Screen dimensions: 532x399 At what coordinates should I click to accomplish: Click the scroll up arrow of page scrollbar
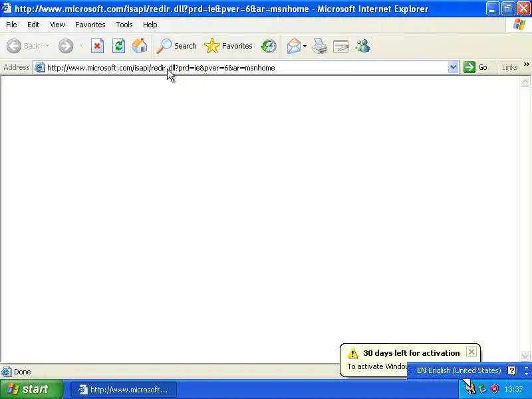[x=525, y=81]
